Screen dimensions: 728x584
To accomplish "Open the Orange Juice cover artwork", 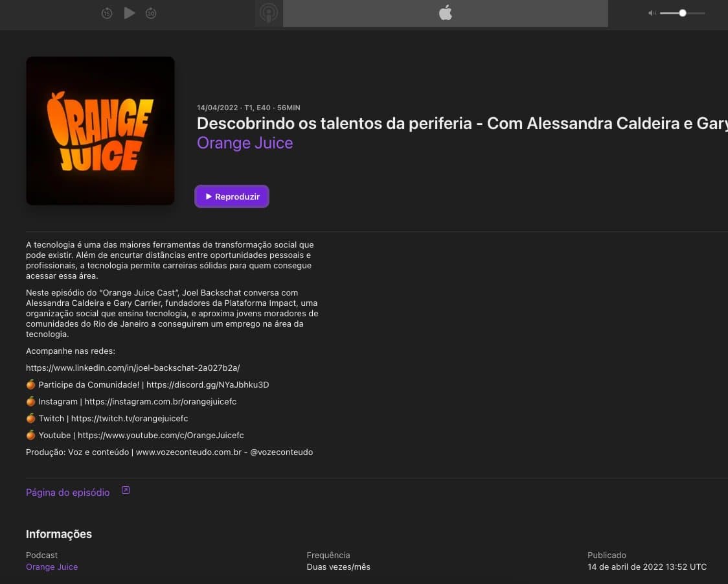I will (100, 131).
